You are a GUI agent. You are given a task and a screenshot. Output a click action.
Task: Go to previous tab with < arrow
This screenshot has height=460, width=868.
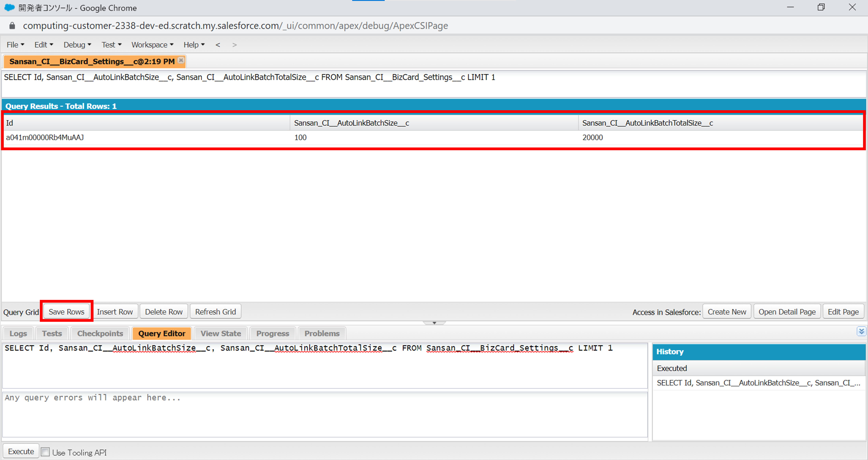[218, 45]
